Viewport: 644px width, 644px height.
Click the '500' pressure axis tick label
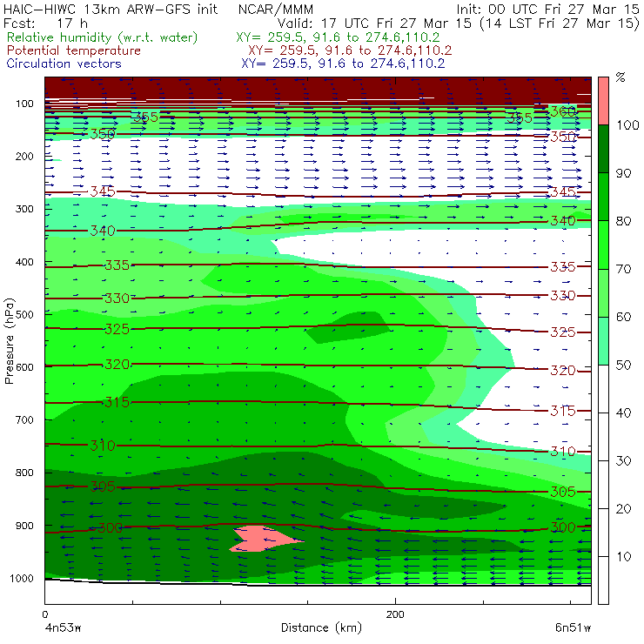(24, 314)
